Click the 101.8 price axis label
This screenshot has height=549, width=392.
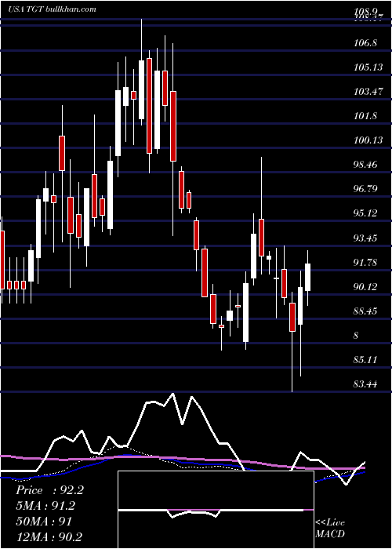[x=365, y=116]
